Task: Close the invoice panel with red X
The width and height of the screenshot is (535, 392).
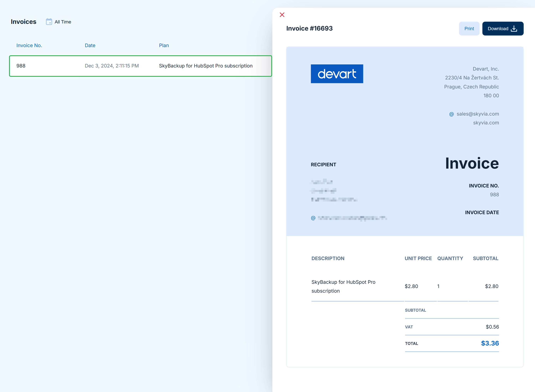Action: coord(282,15)
